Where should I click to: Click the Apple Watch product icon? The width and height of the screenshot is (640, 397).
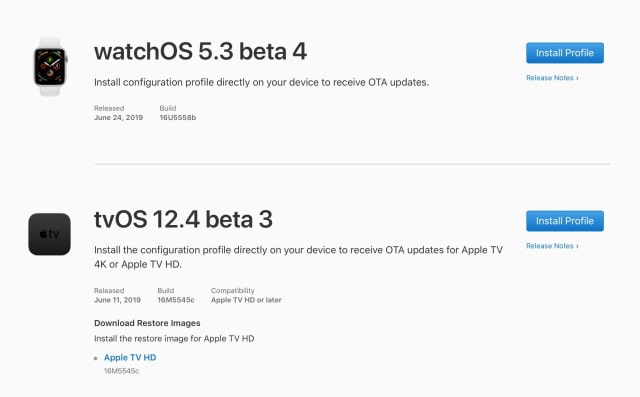50,67
